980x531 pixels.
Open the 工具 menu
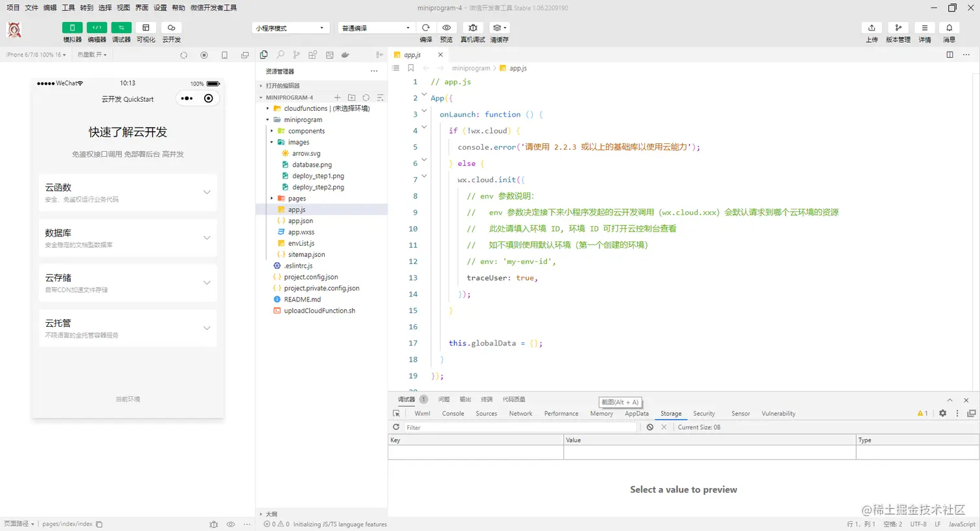(x=68, y=8)
